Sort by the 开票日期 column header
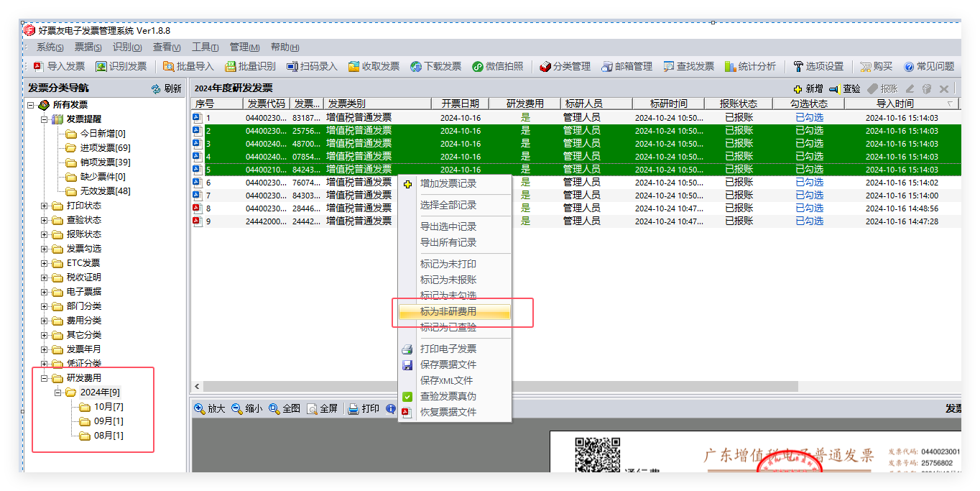 (461, 104)
